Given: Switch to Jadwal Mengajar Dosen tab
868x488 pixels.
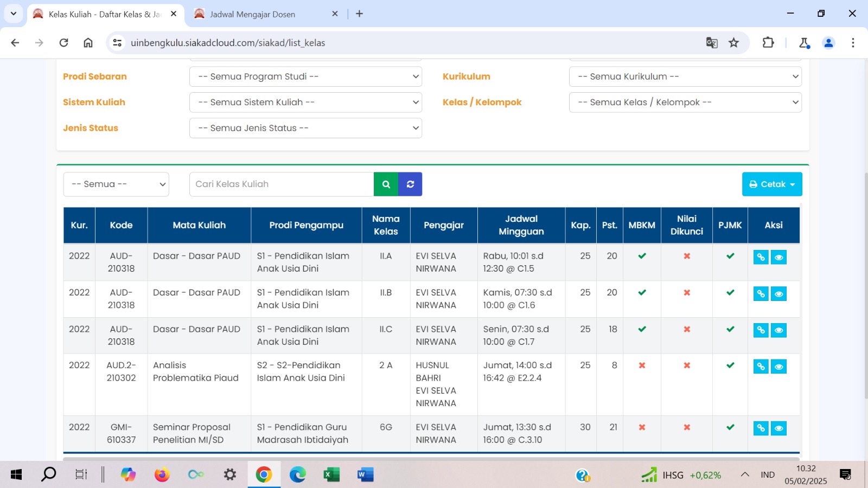Looking at the screenshot, I should pyautogui.click(x=260, y=14).
